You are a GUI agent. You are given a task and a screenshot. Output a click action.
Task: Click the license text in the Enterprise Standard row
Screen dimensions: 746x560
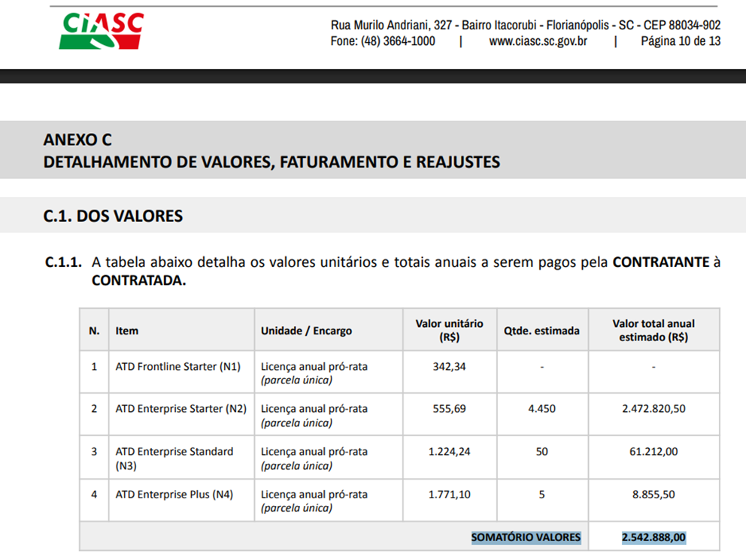[x=314, y=459]
